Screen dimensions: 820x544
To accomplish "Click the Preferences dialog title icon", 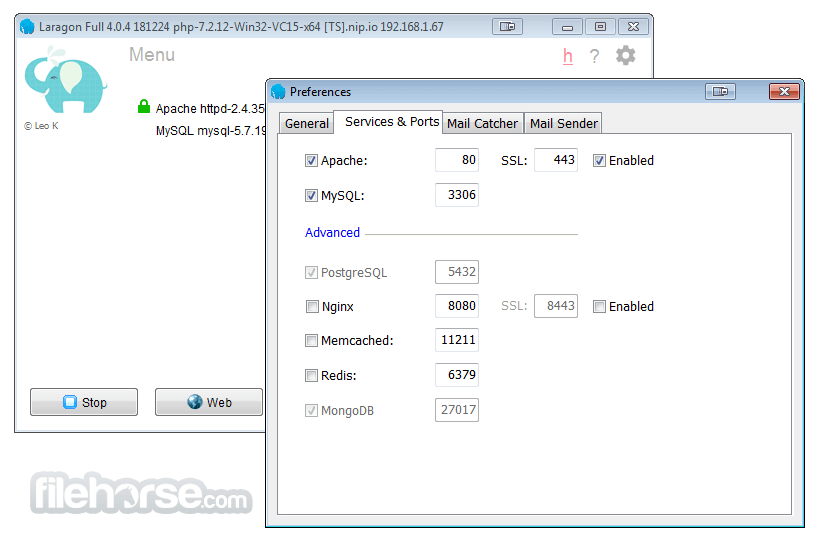I will pyautogui.click(x=278, y=92).
